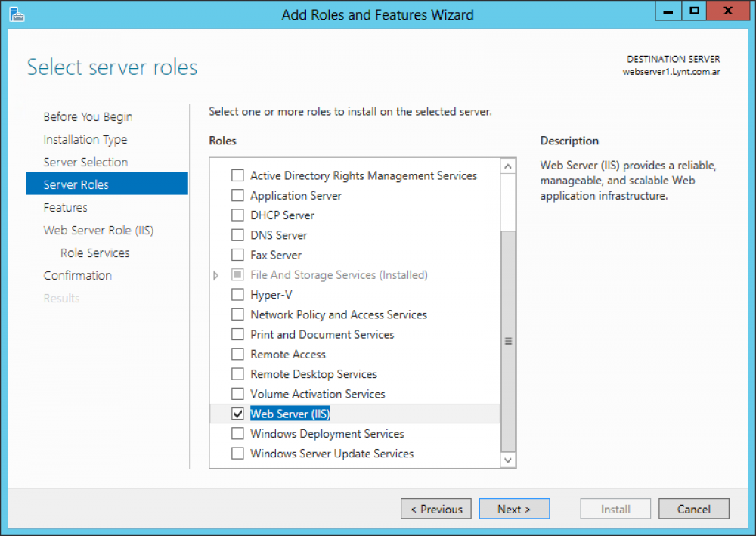Open the Installation Type page

coord(85,139)
